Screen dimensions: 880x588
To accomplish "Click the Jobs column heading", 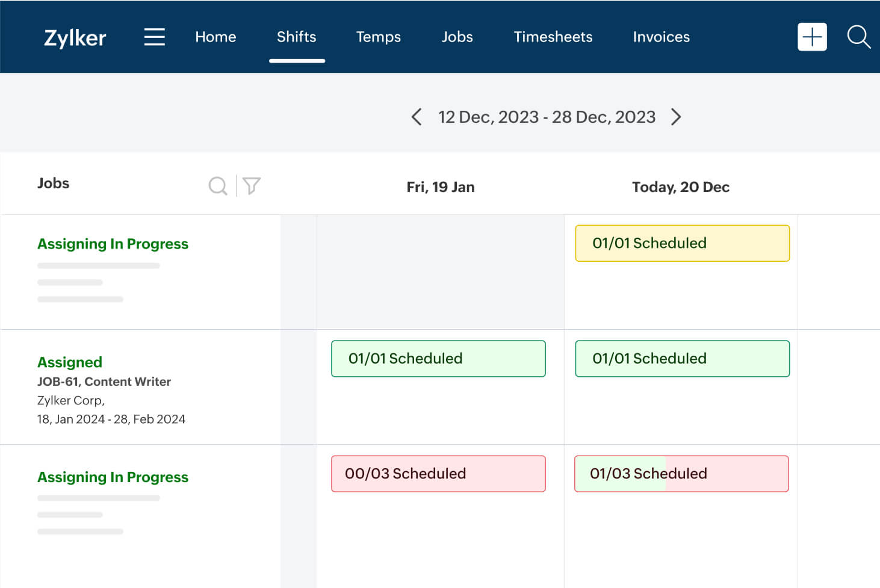I will click(x=54, y=183).
